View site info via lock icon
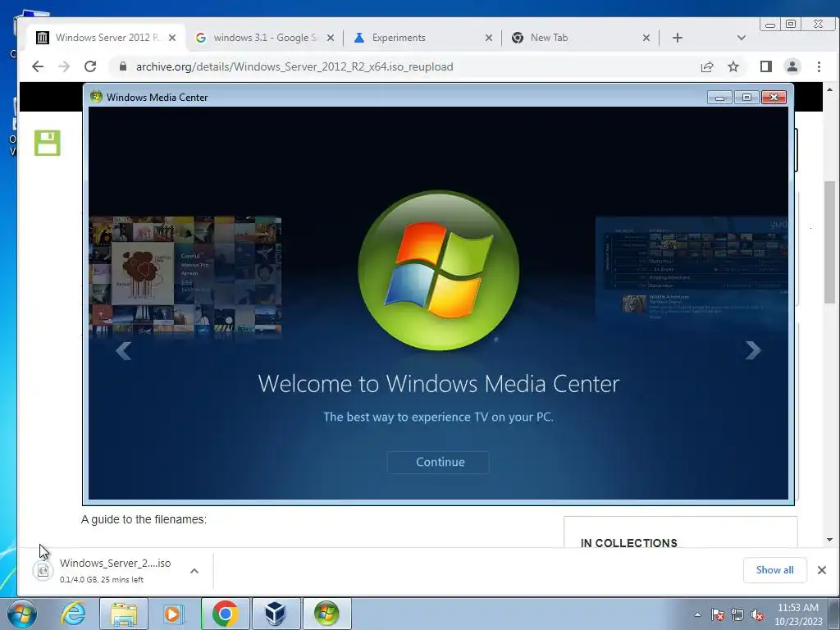The image size is (840, 630). click(x=123, y=66)
